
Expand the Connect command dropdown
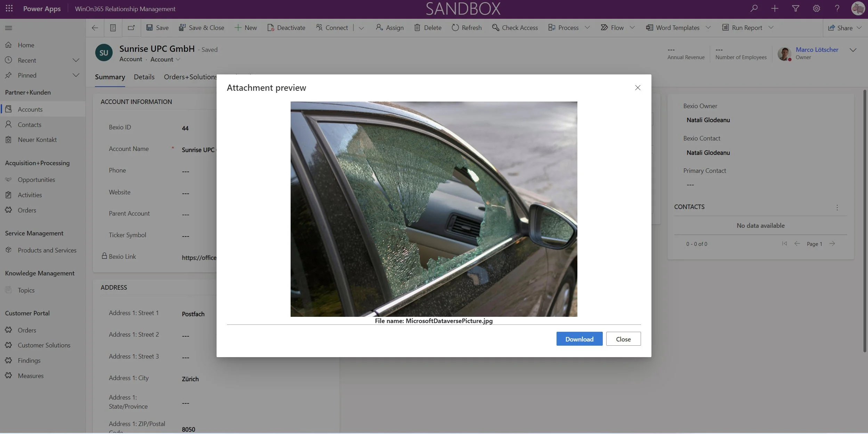pyautogui.click(x=361, y=27)
